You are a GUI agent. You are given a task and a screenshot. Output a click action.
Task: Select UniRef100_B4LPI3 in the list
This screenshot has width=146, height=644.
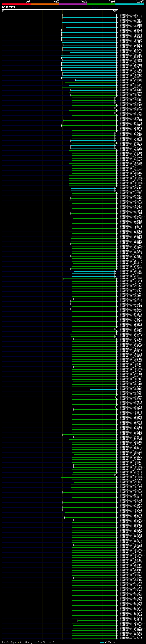131,168
